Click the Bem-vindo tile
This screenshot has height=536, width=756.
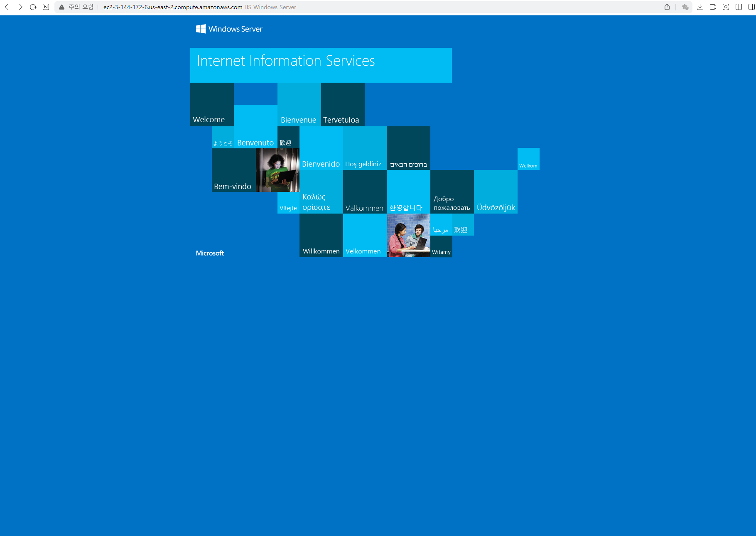pos(233,170)
